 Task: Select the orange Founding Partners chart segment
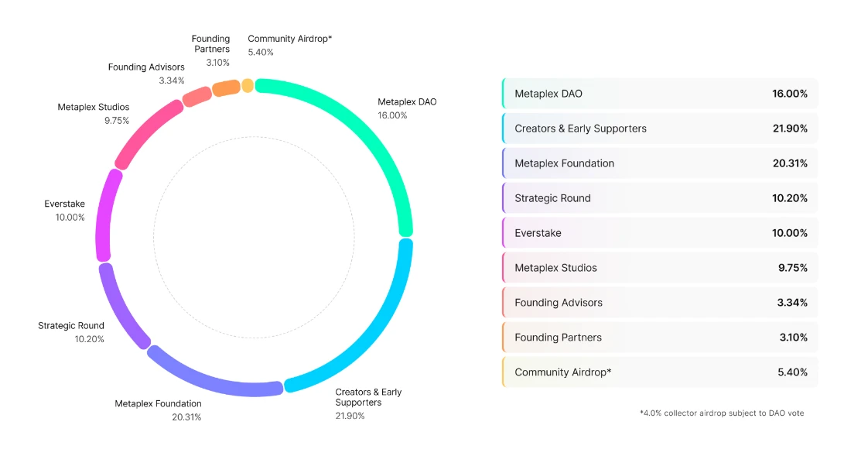[226, 87]
